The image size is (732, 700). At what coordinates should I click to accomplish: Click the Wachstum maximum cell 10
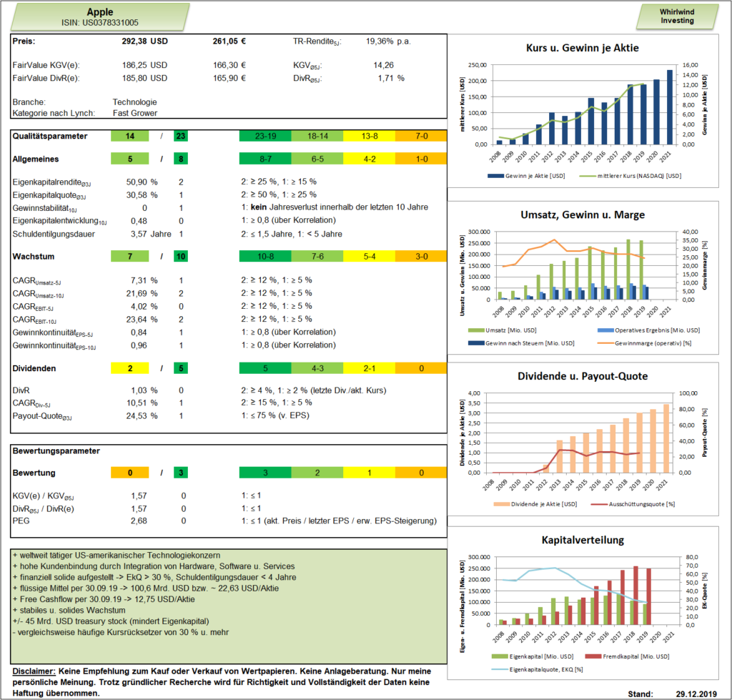(181, 257)
